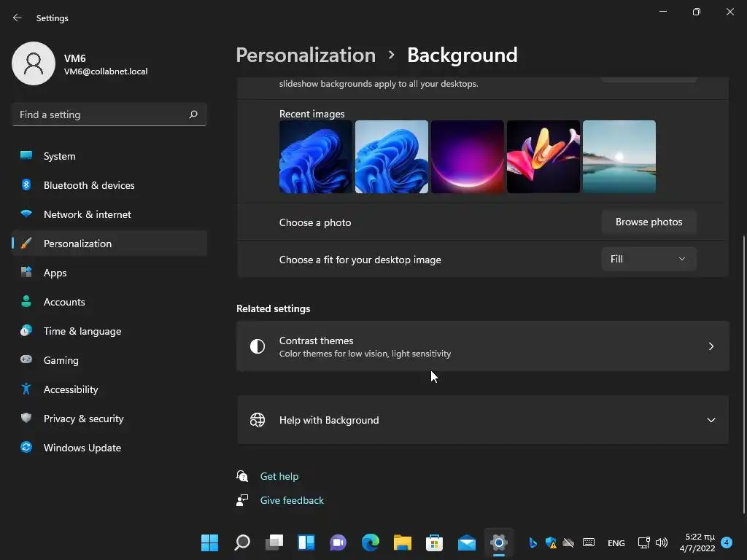Open Task View from the taskbar
The width and height of the screenshot is (747, 560).
coord(274,542)
